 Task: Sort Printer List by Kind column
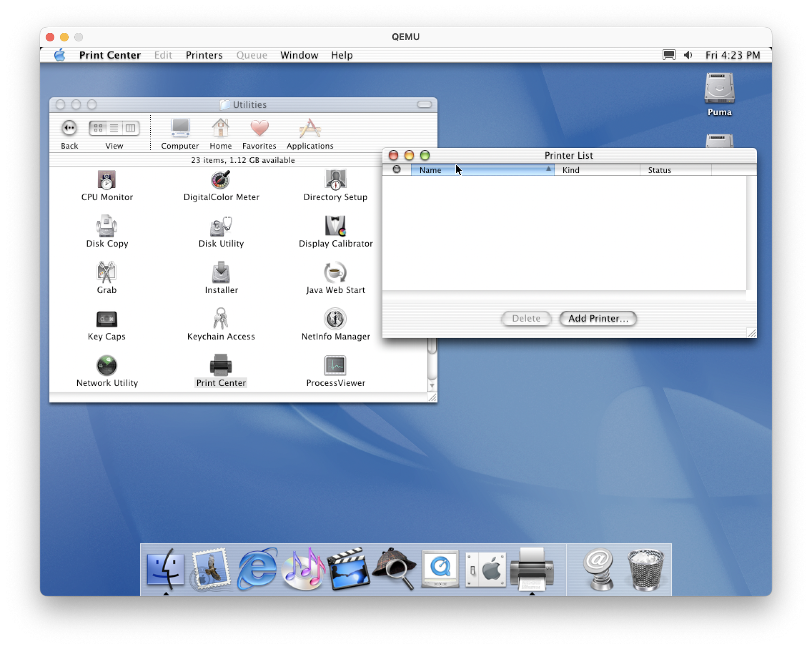click(x=597, y=170)
